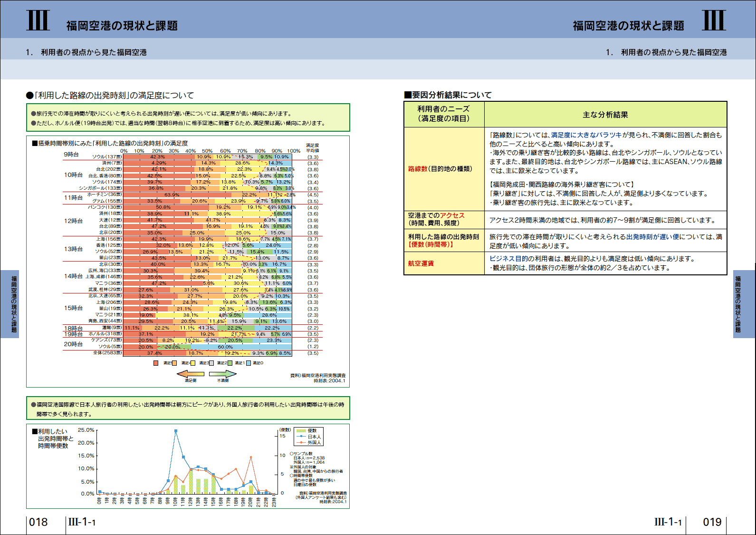This screenshot has width=756, height=535.
Task: Click the orange 満足側 left arrow
Action: point(191,374)
